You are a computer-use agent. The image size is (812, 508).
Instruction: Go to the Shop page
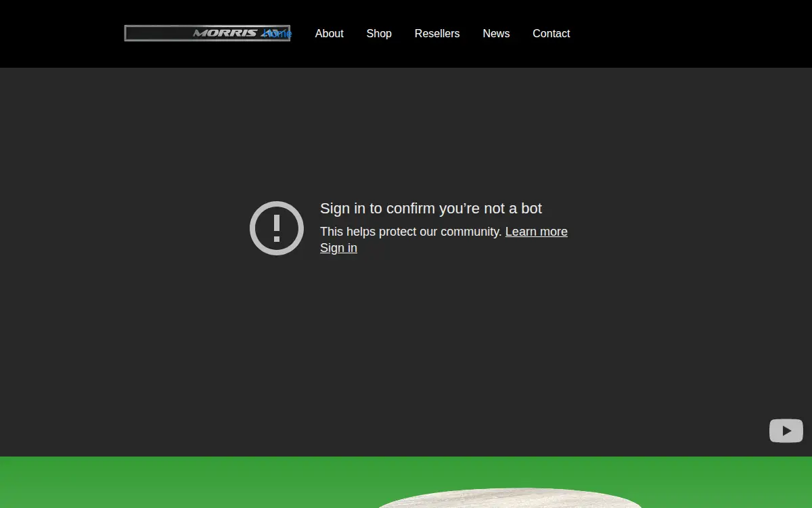pyautogui.click(x=379, y=33)
